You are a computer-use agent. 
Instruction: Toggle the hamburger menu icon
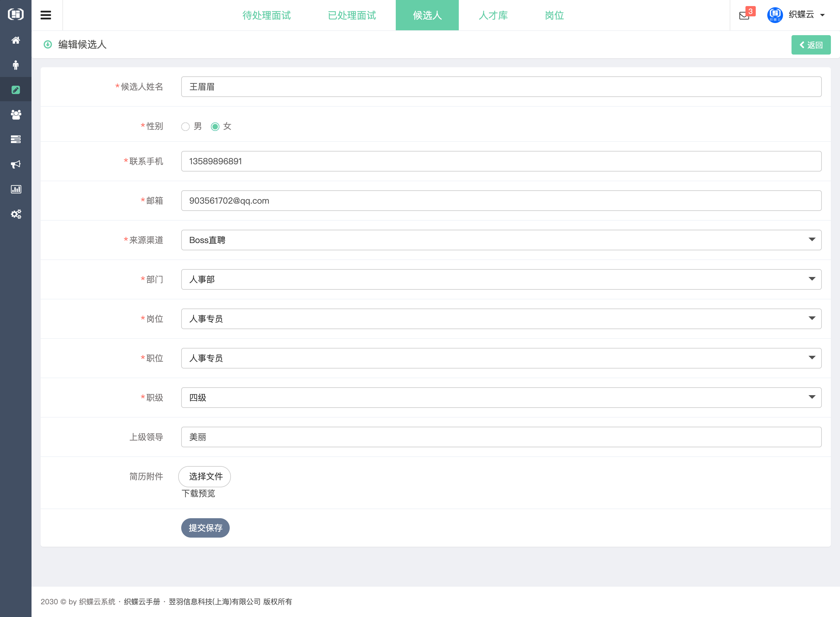point(45,15)
